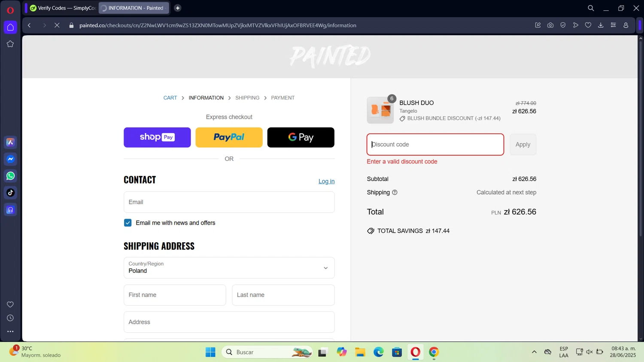Pay with PayPal button
The image size is (644, 362).
229,137
